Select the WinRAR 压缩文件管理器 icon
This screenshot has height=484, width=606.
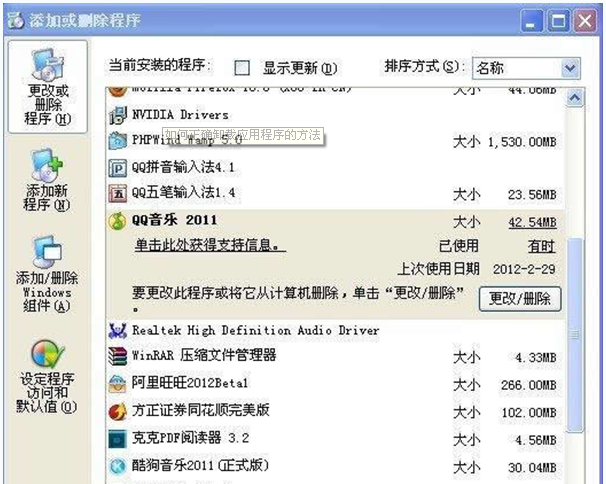point(117,356)
